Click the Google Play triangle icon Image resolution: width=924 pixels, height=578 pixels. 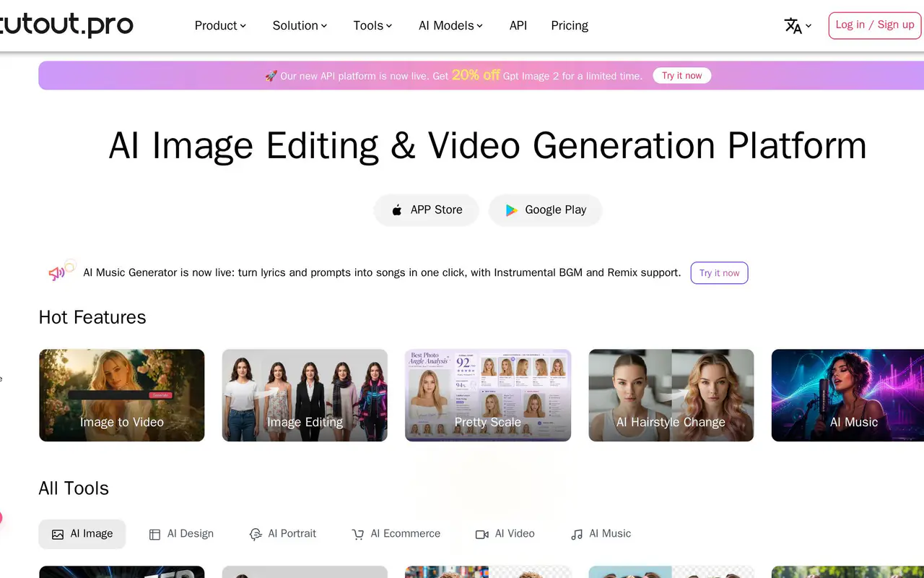[511, 210]
